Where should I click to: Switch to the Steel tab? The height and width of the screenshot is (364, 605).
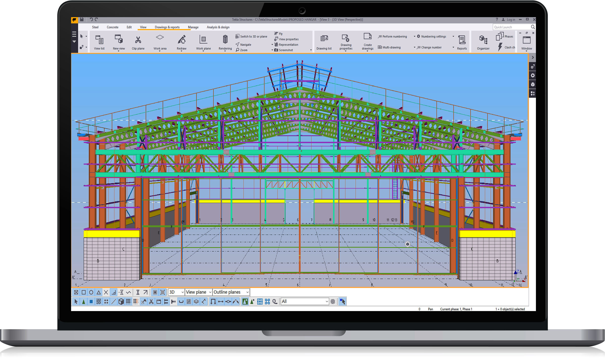(95, 27)
